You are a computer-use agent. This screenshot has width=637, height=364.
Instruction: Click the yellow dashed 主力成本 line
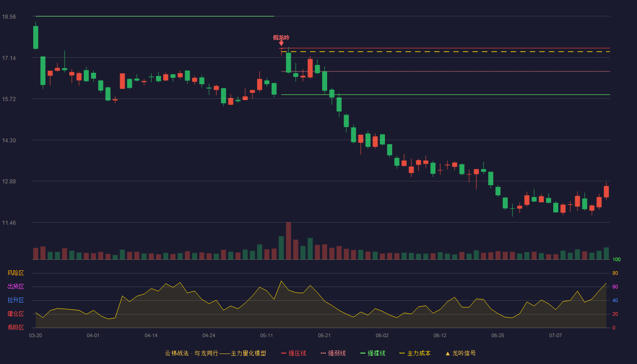pos(445,52)
